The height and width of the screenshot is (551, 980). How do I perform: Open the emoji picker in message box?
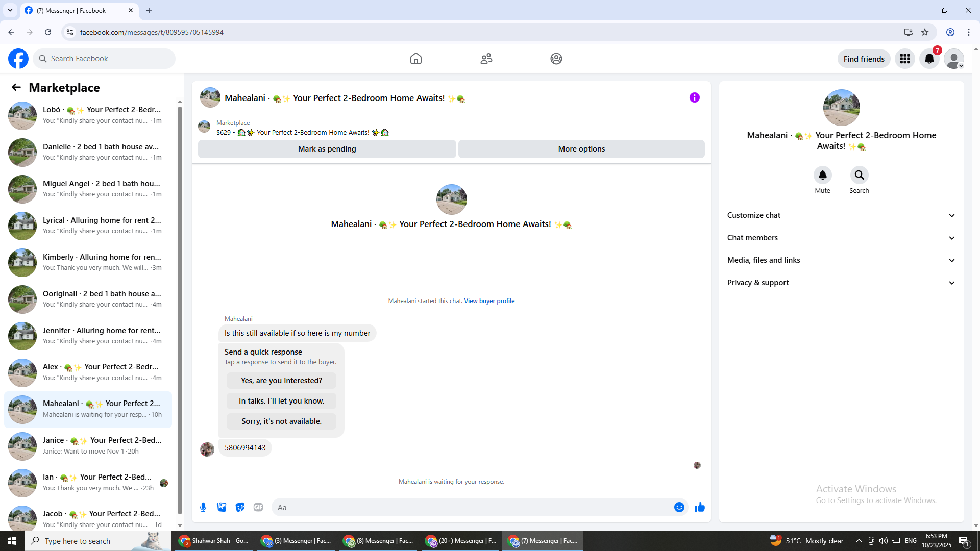click(679, 507)
